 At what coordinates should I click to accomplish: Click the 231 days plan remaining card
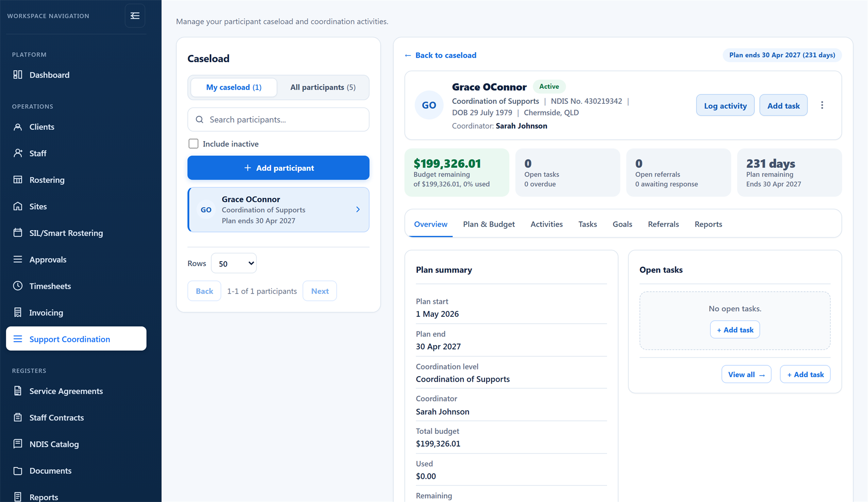[789, 172]
